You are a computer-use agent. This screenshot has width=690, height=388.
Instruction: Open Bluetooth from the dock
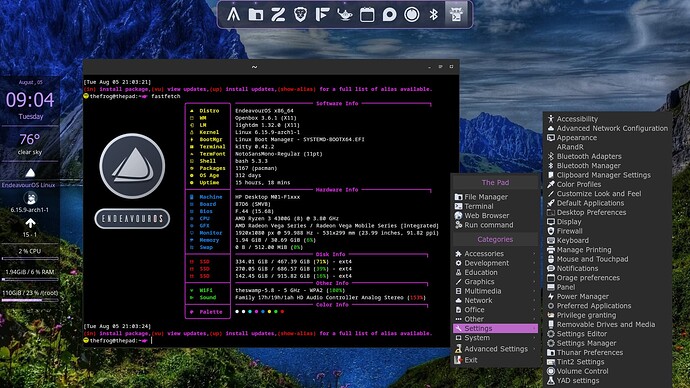coord(433,15)
